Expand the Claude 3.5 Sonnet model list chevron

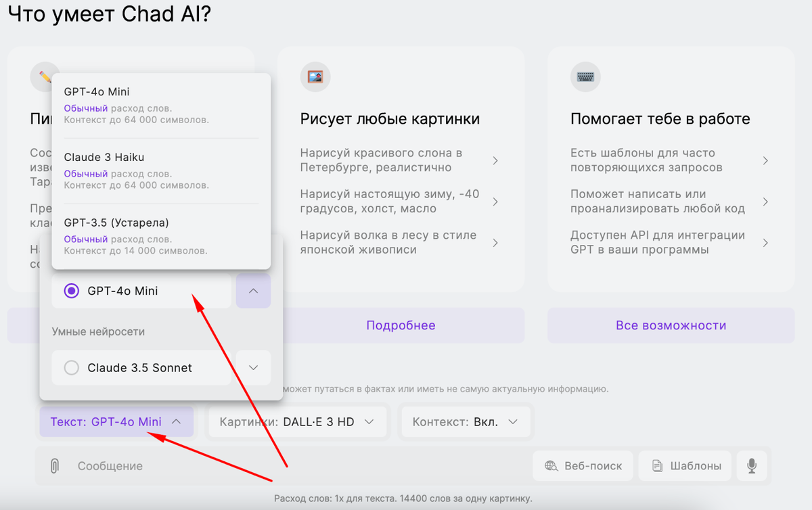253,368
